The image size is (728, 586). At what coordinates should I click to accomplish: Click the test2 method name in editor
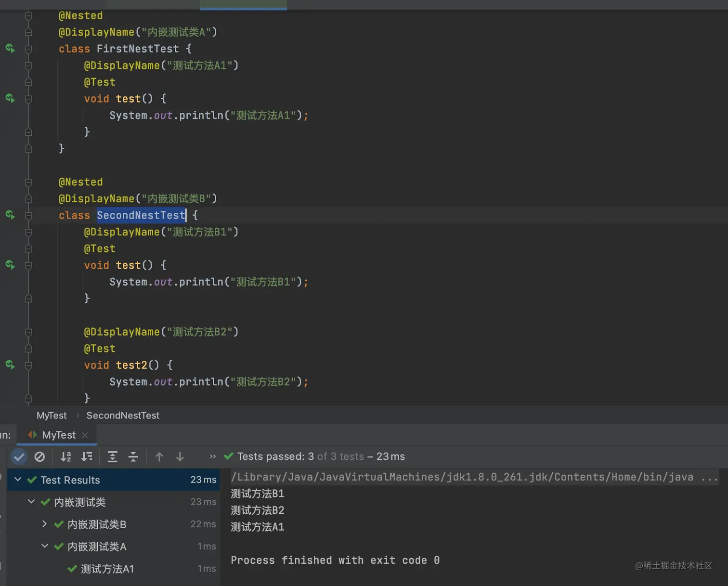click(x=131, y=365)
